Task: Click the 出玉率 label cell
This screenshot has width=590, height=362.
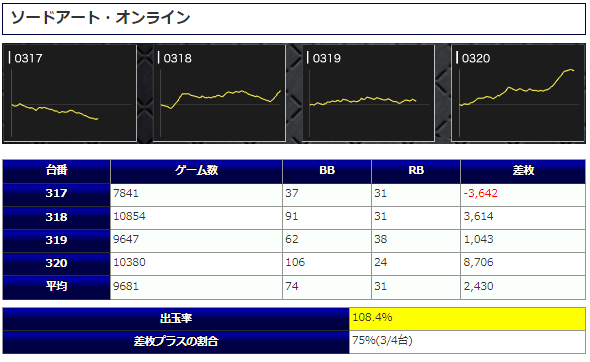Action: [x=176, y=319]
